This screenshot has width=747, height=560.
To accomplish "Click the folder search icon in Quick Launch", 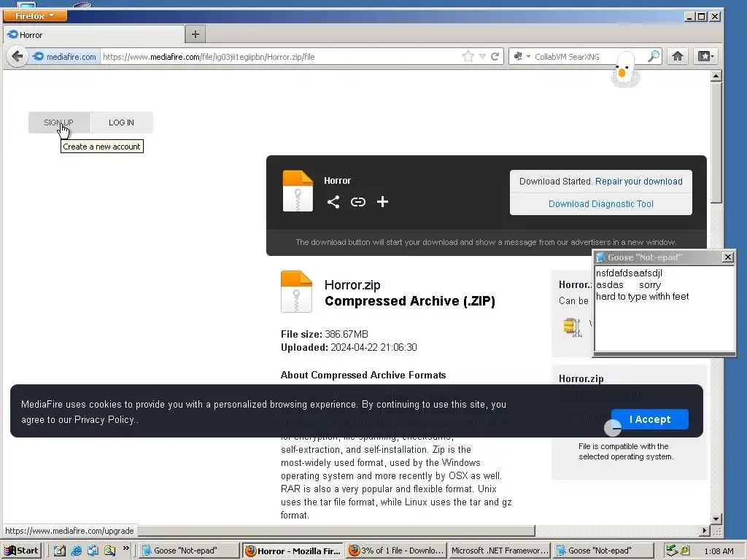I will 109,551.
